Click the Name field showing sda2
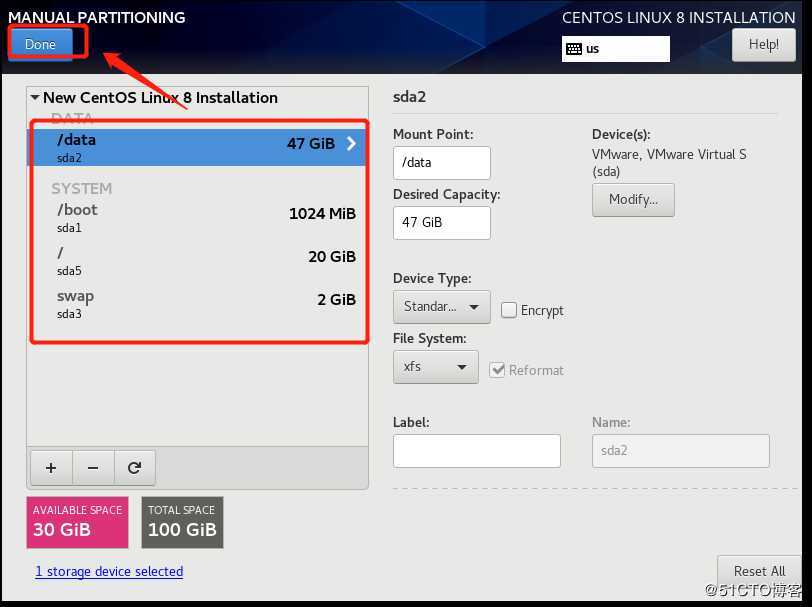The image size is (812, 607). [x=680, y=451]
